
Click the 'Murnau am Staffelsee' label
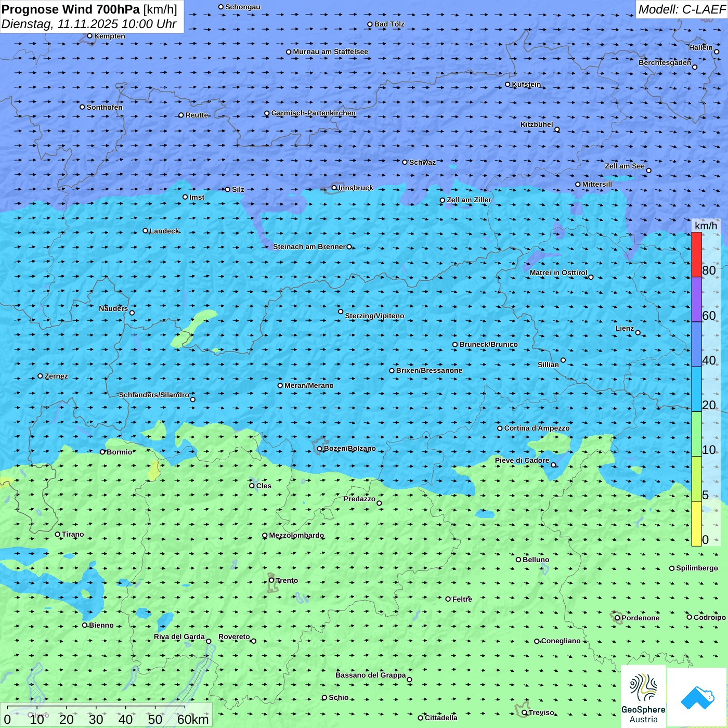click(x=330, y=51)
